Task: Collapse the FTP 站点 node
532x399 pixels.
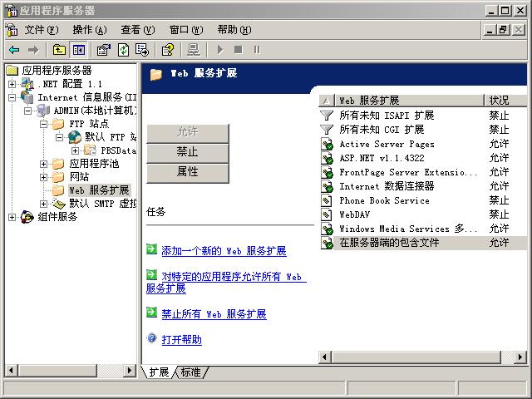Action: pos(43,124)
